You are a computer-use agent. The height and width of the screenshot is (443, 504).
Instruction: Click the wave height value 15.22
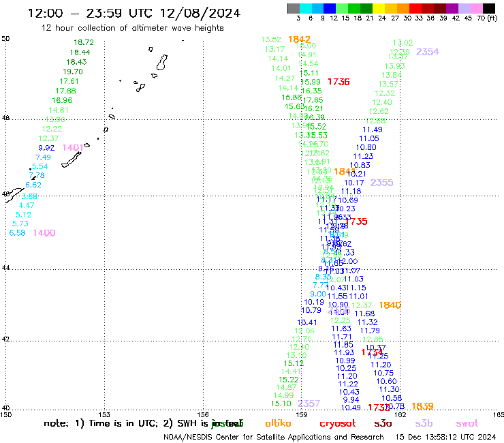[x=289, y=380]
